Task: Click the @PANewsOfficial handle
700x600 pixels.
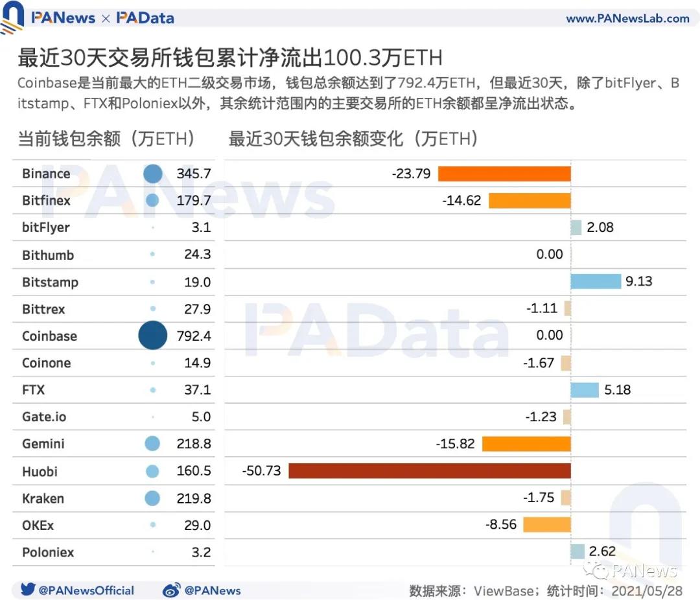Action: (87, 590)
